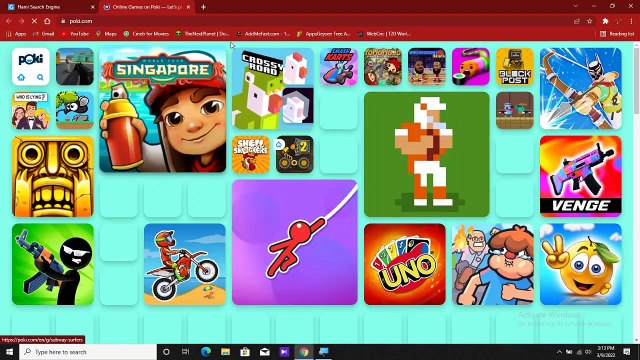Launch the Crossy Road game tile
Image resolution: width=640 pixels, height=360 pixels.
(273, 88)
